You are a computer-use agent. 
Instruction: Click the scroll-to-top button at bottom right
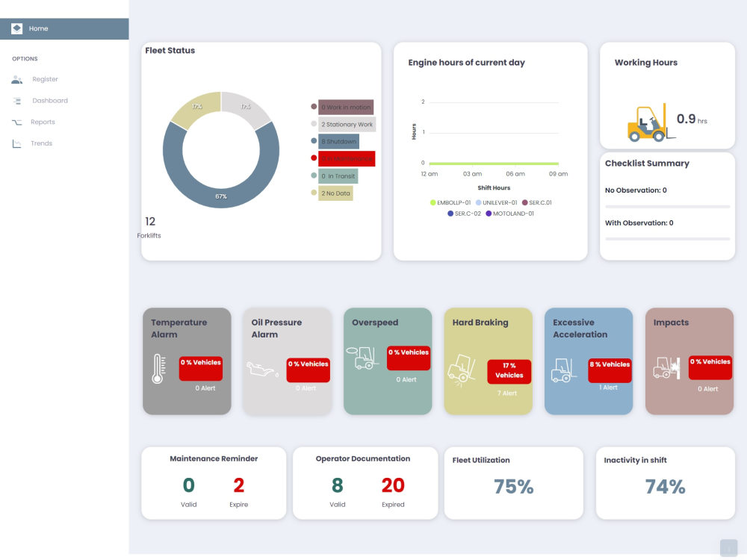[x=728, y=547]
